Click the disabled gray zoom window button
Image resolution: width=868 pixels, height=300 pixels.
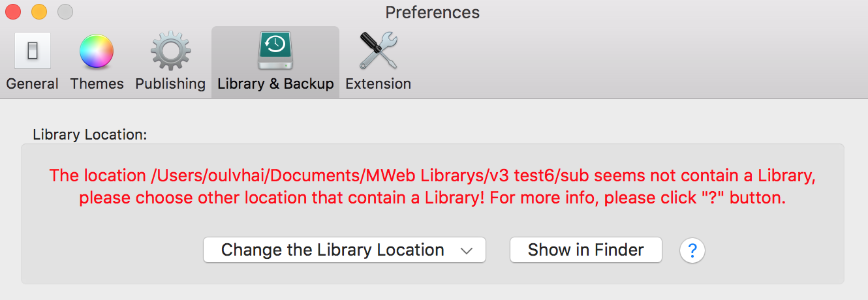65,11
